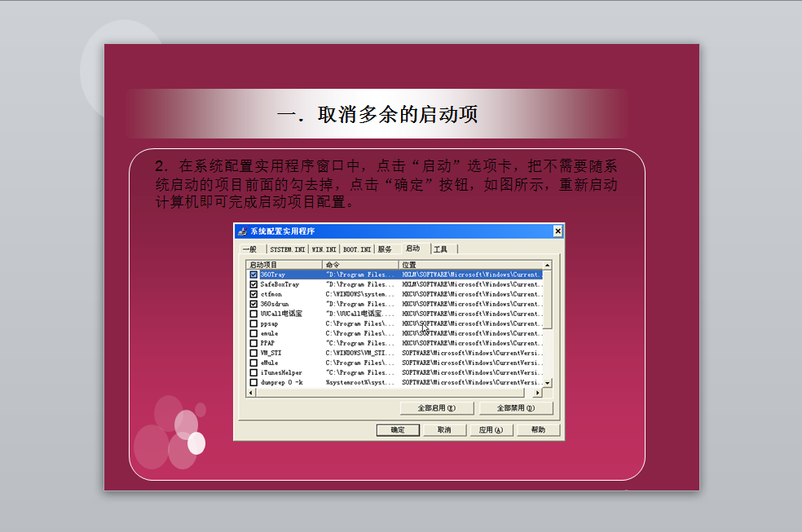Click the ctfmon command C:\WINDOWS\system... cell
This screenshot has height=532, width=802.
click(360, 294)
